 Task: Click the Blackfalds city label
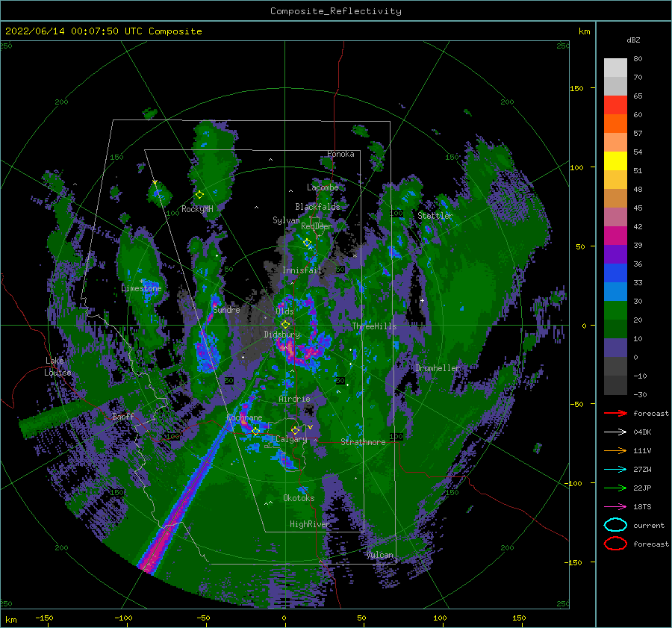[x=317, y=207]
